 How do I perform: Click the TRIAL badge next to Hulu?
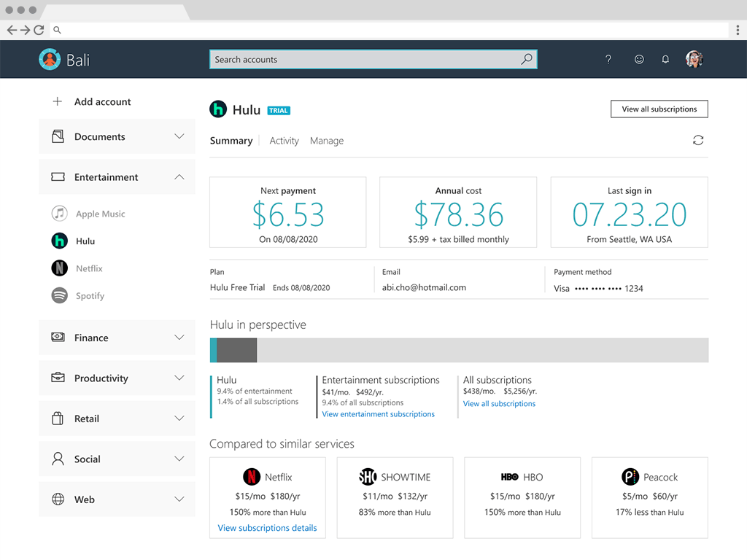pos(279,111)
